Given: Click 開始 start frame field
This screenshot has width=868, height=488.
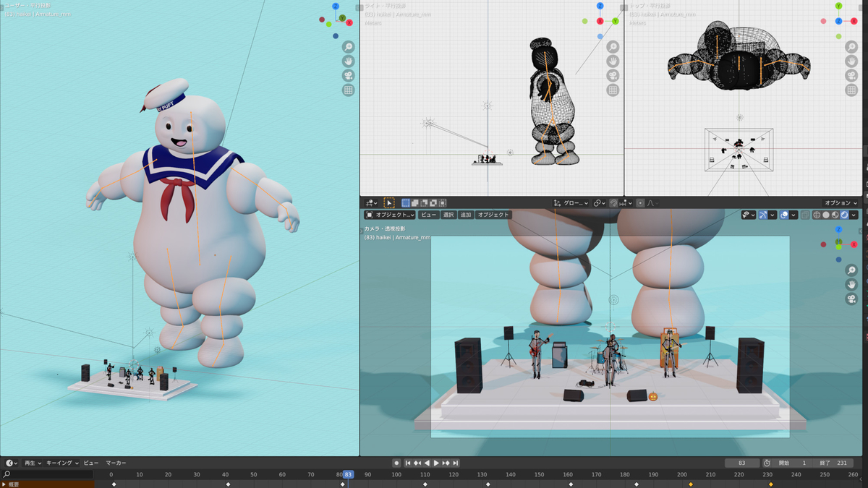Looking at the screenshot, I should (793, 463).
